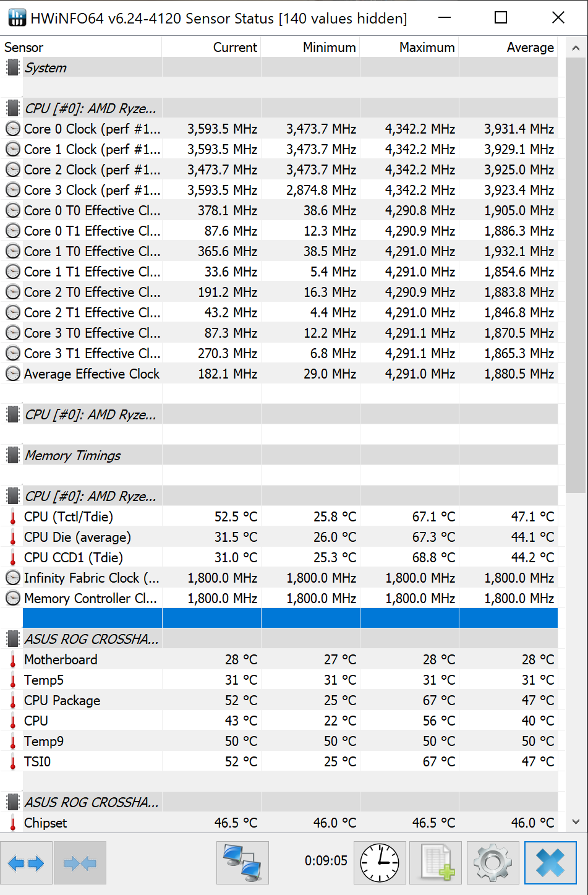588x895 pixels.
Task: Maximize the HWiNFO64 sensor window
Action: point(501,18)
